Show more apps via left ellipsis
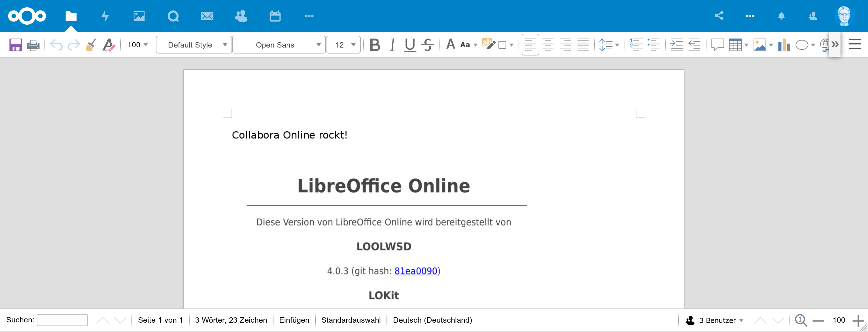This screenshot has height=332, width=868. [309, 16]
